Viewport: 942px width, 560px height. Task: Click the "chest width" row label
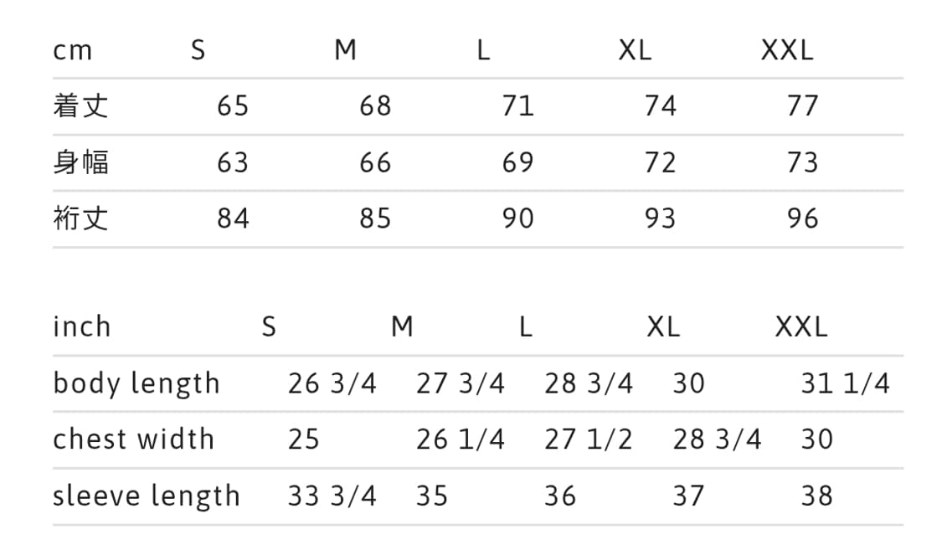tap(134, 439)
